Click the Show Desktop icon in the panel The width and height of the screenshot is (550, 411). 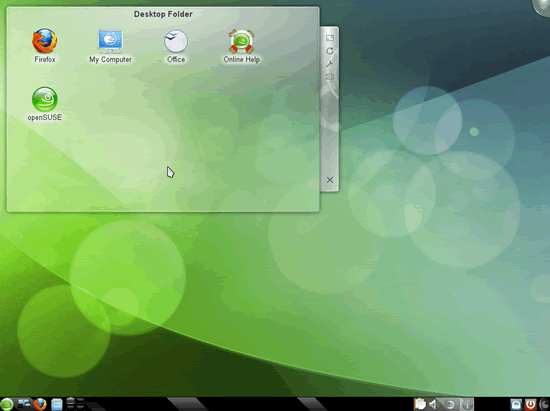tap(24, 404)
